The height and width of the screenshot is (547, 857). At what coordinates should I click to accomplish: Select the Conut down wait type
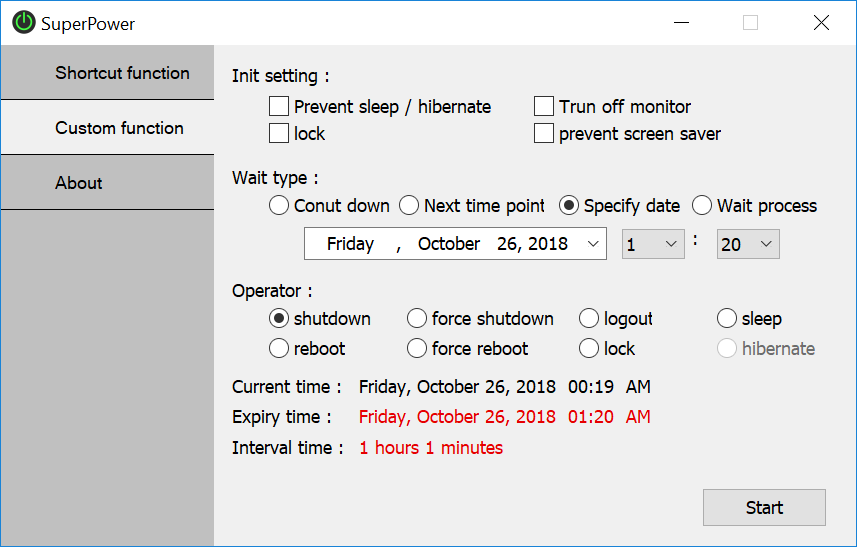(x=279, y=206)
